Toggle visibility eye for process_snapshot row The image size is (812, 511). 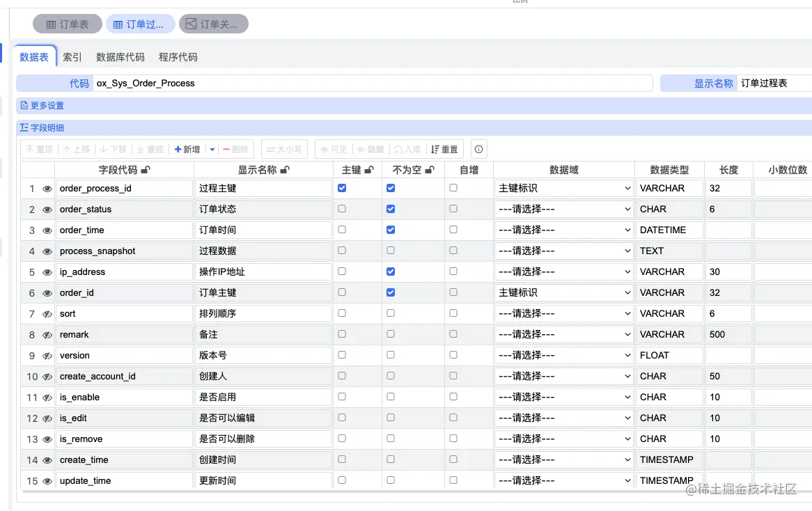[47, 251]
